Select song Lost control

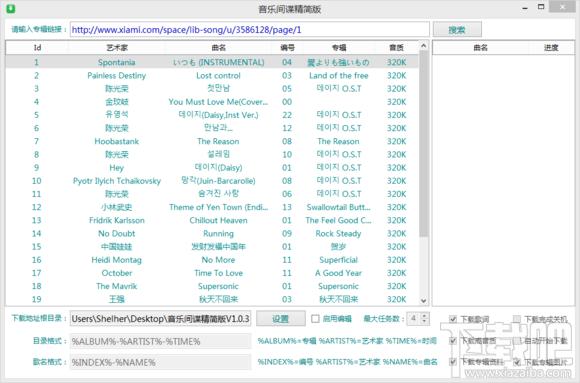[x=218, y=75]
